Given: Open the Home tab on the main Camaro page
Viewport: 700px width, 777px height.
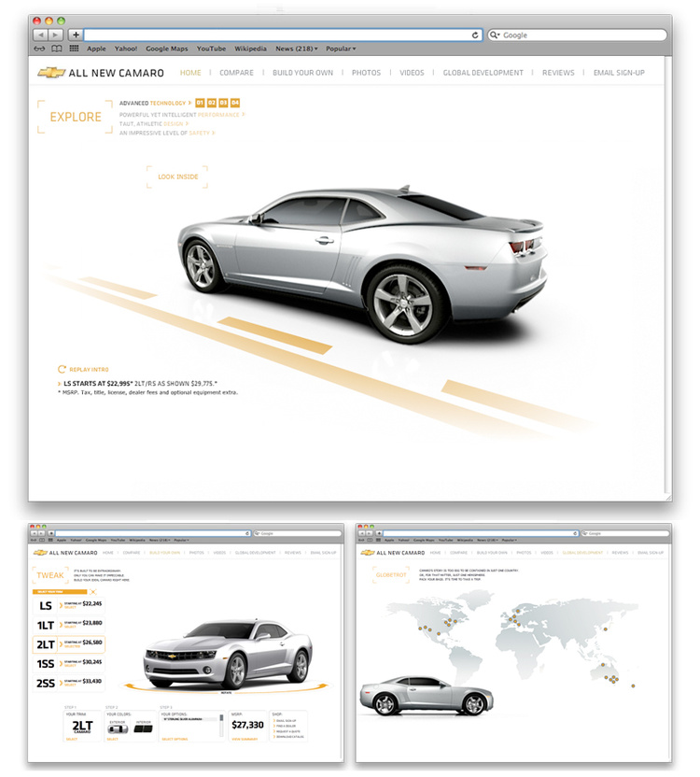Looking at the screenshot, I should [190, 73].
